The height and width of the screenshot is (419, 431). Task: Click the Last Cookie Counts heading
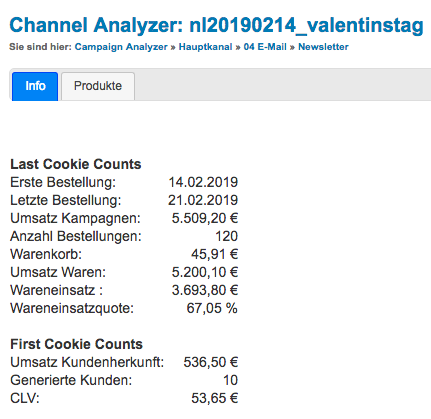(76, 164)
